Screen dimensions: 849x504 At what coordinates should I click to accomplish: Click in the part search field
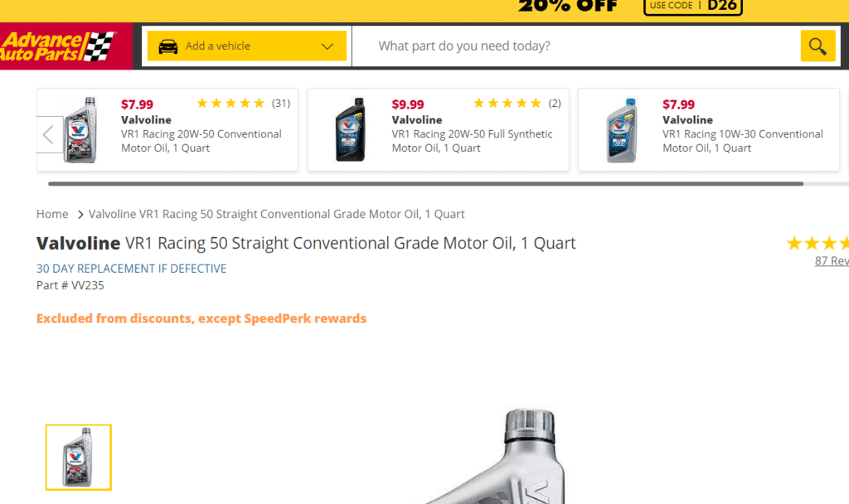click(572, 46)
